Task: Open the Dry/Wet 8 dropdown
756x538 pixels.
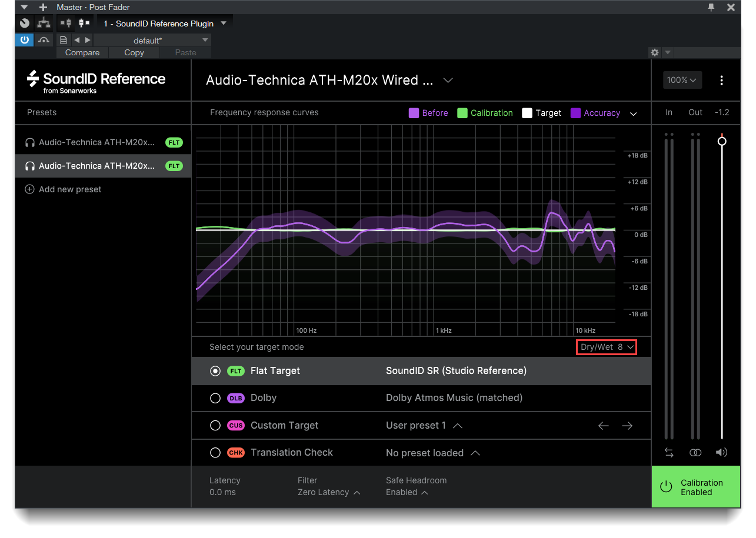Action: (607, 347)
